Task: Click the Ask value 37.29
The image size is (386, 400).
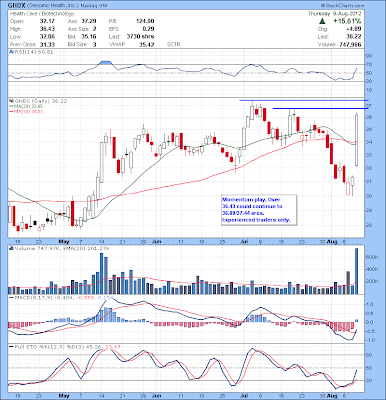Action: coord(89,21)
